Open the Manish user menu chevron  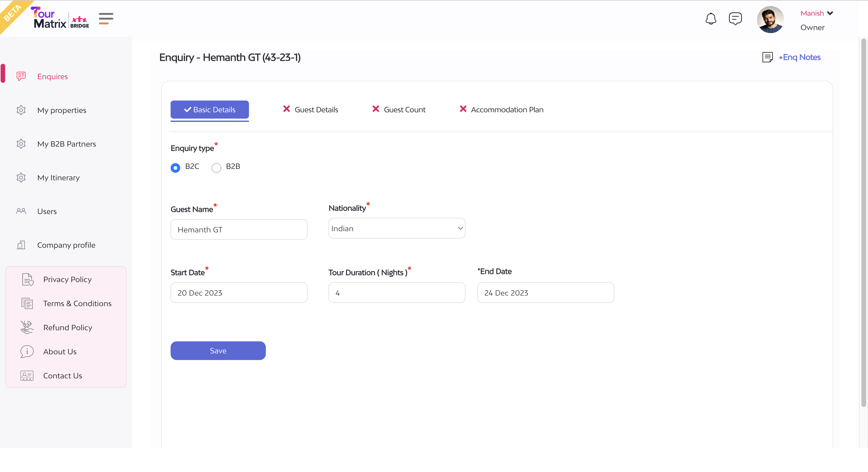coord(830,14)
